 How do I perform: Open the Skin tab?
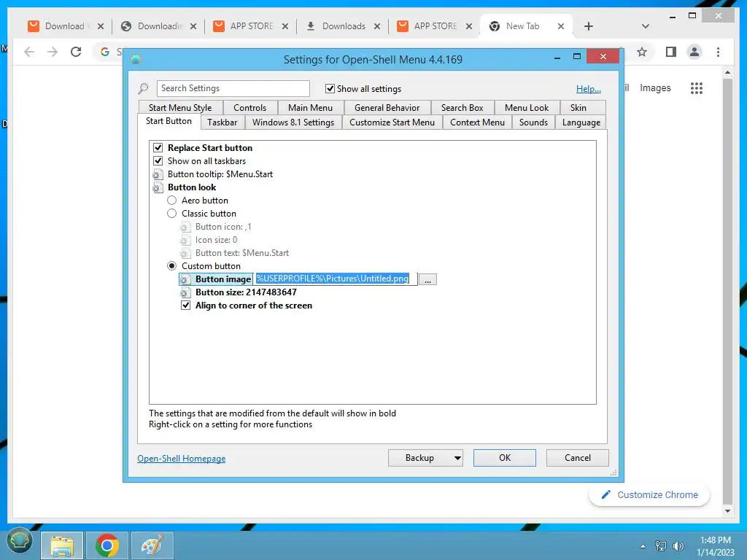[x=578, y=108]
